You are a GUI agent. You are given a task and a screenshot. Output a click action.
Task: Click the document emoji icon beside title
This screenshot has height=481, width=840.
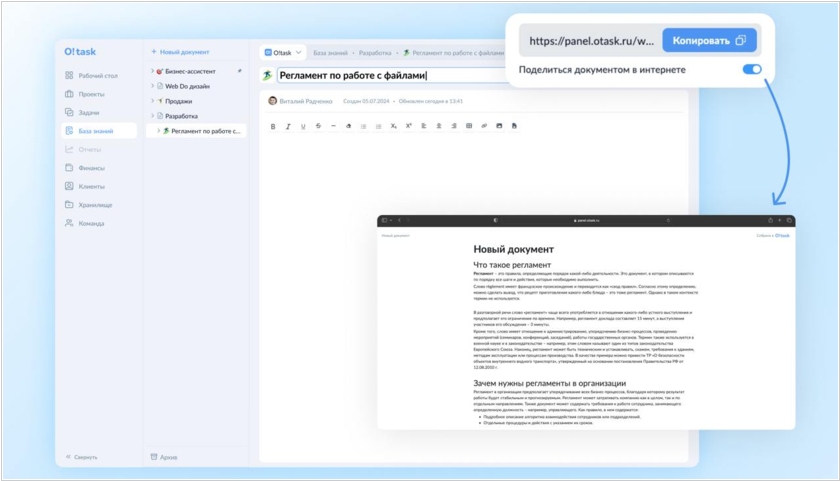(x=267, y=76)
